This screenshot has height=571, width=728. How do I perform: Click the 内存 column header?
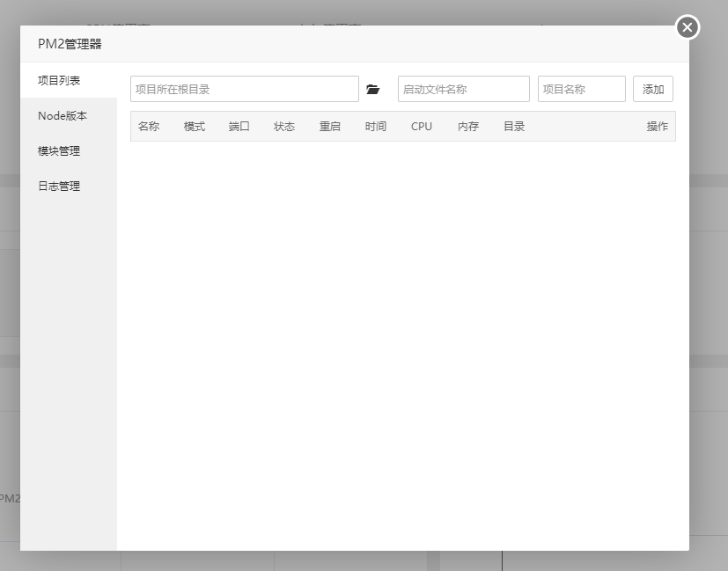(x=468, y=126)
